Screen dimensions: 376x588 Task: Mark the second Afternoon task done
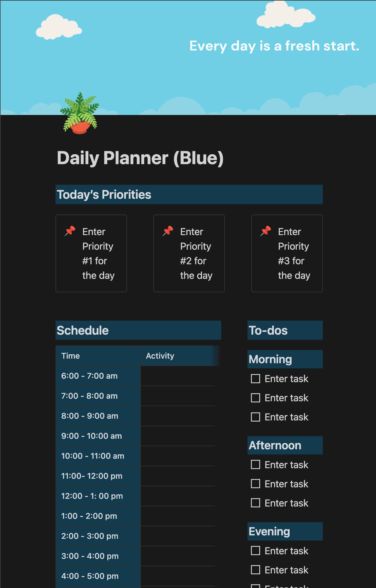tap(255, 484)
